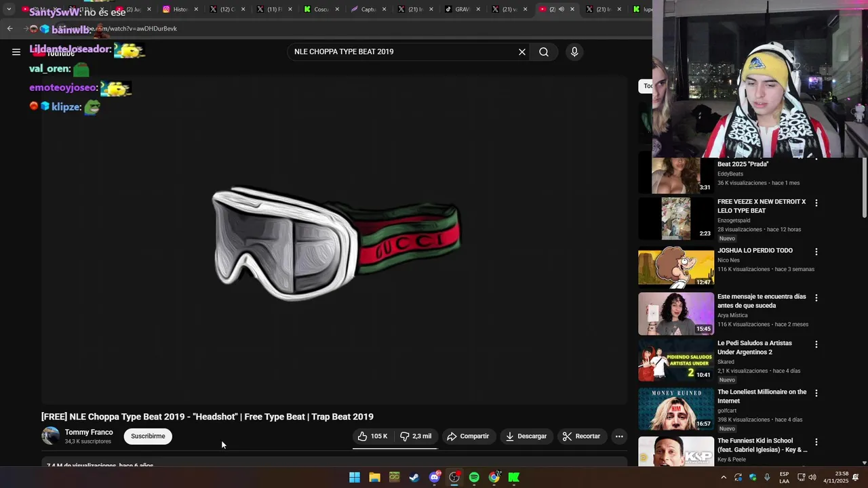Click the Enzogetspaid channel name
Screen dimensions: 868x488
point(734,220)
